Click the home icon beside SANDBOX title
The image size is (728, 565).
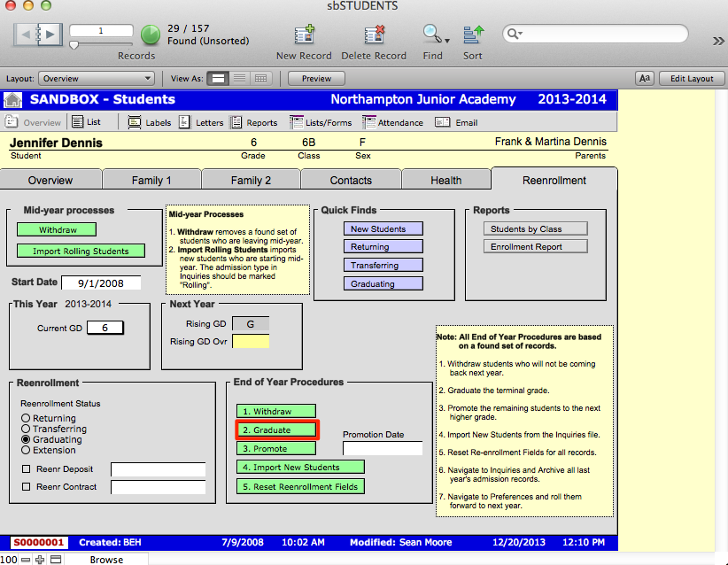coord(13,99)
